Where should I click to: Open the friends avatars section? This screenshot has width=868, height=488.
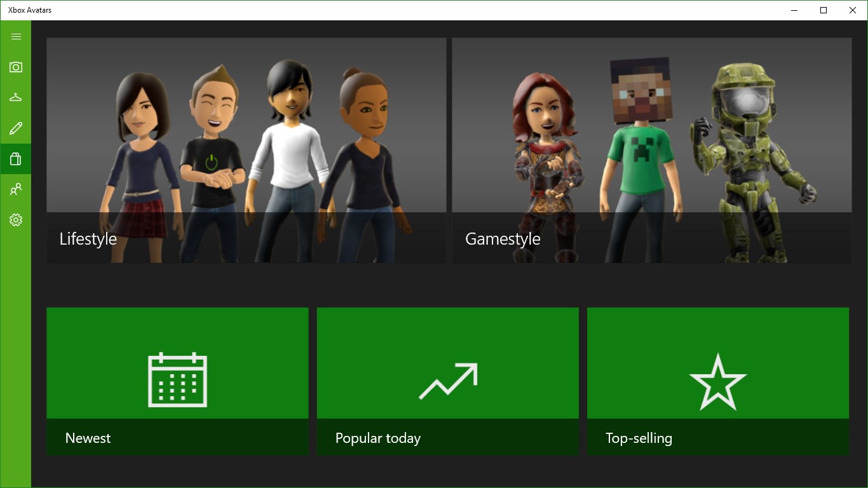[16, 189]
